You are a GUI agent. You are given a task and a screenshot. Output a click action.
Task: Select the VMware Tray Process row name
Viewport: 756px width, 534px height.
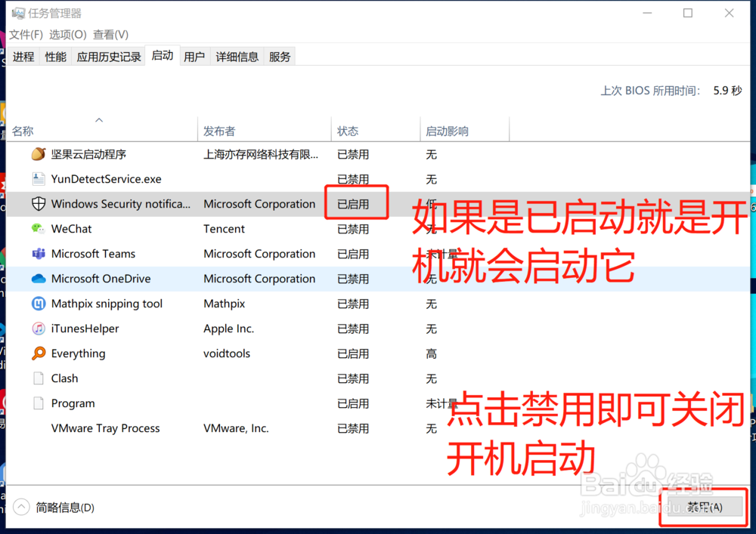[x=105, y=428]
